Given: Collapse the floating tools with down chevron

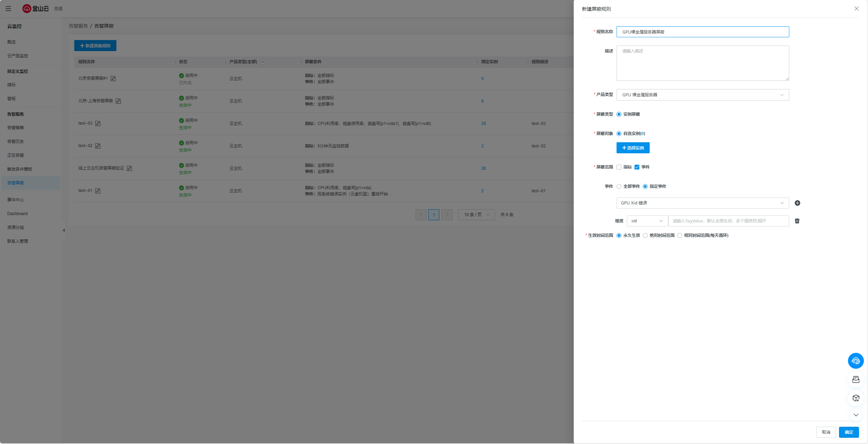Looking at the screenshot, I should pyautogui.click(x=856, y=415).
